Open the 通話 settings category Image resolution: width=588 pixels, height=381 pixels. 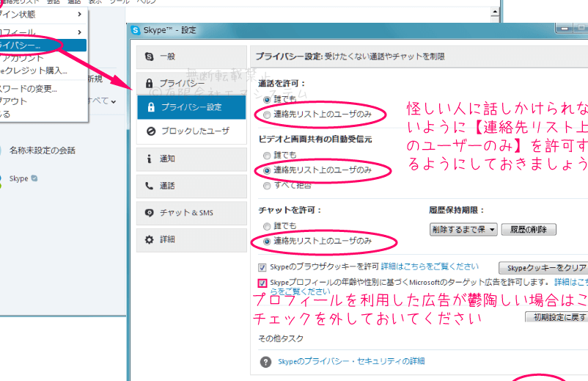coord(191,186)
